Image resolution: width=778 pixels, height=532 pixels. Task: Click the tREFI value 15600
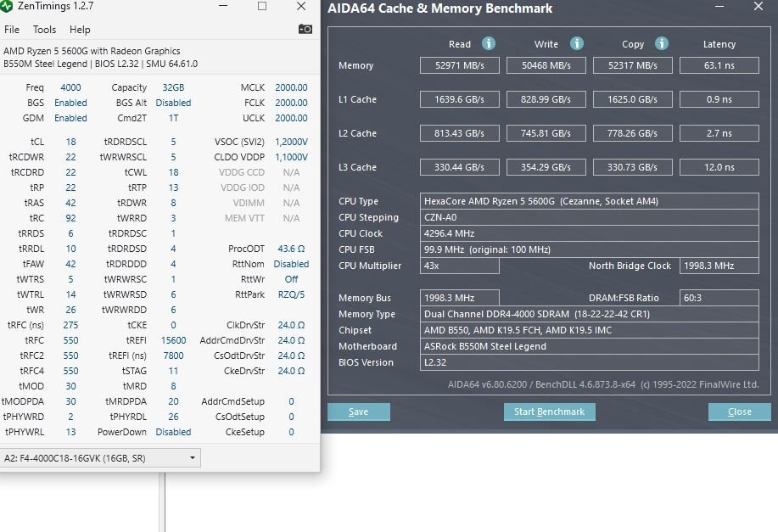click(x=173, y=340)
